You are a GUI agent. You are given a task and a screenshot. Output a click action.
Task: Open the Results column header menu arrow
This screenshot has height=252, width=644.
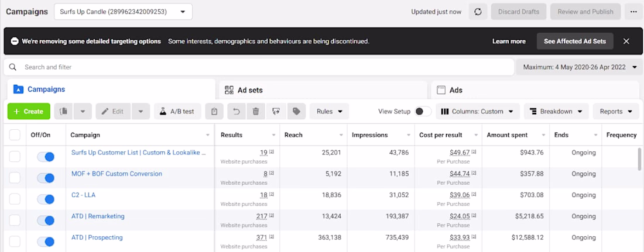273,135
